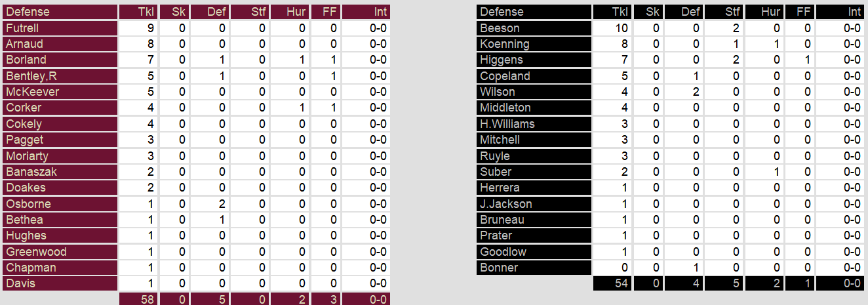This screenshot has height=305, width=868.
Task: Select player Bentley,R in maroon table
Action: (31, 76)
